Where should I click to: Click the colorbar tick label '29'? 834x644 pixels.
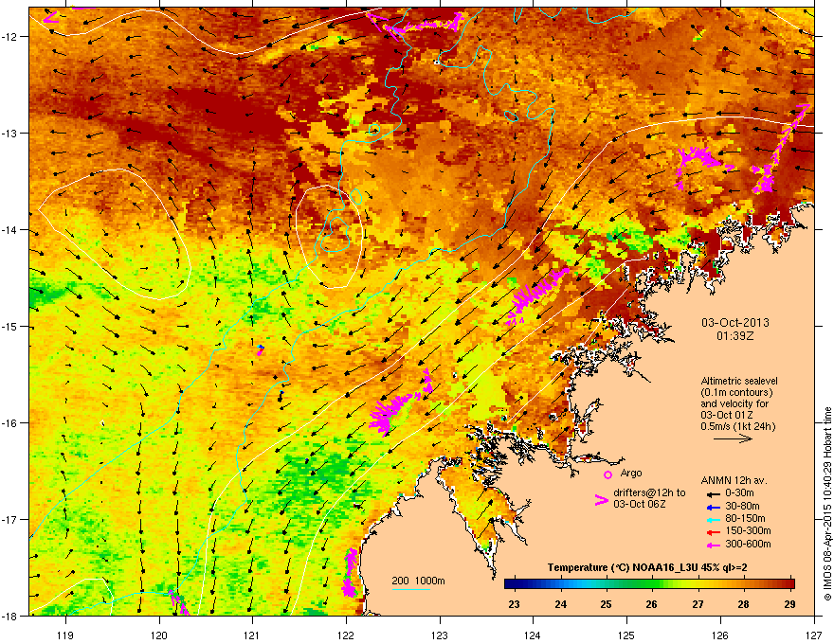789,604
